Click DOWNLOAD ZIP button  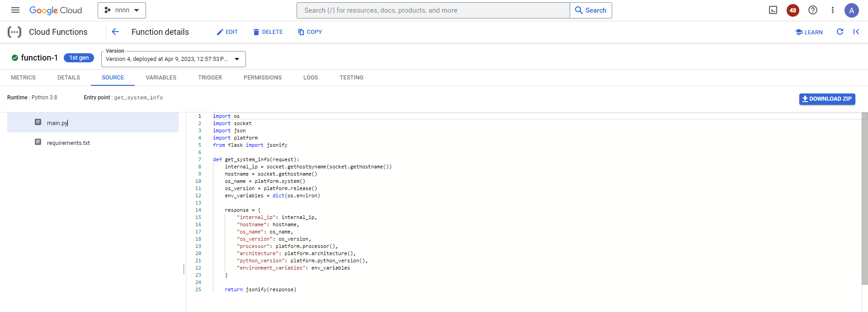click(x=827, y=99)
